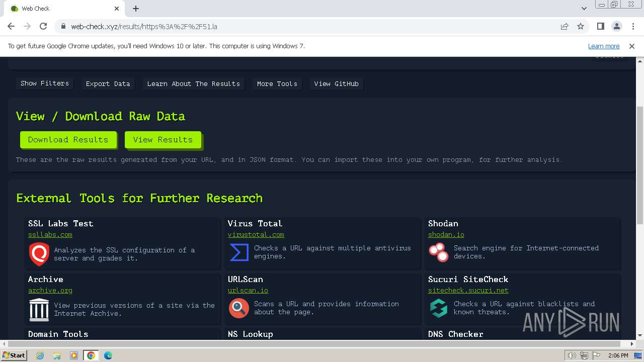Screen dimensions: 644x362
Task: Click the Sucuri SiteCheck heading
Action: point(468,280)
